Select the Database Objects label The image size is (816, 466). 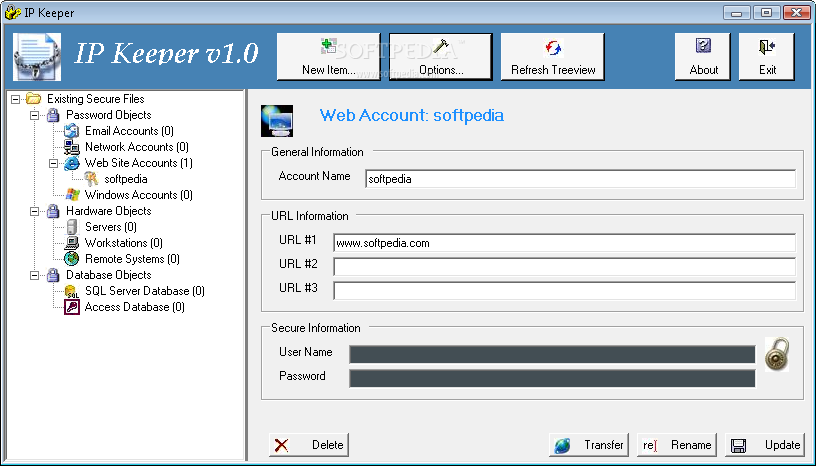click(x=108, y=275)
